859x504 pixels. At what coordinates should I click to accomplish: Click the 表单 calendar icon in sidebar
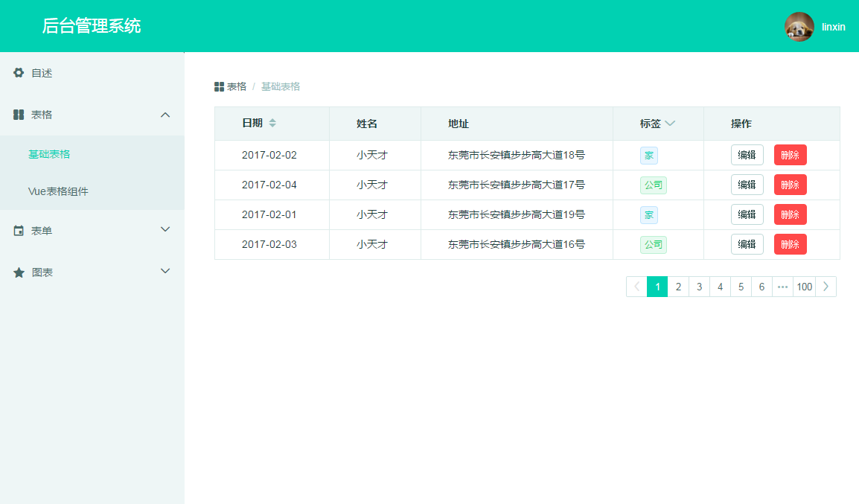19,231
